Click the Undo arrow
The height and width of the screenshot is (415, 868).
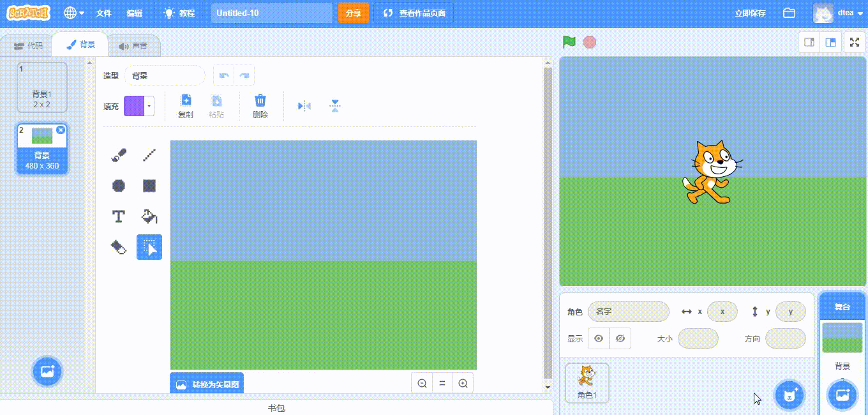pos(223,75)
